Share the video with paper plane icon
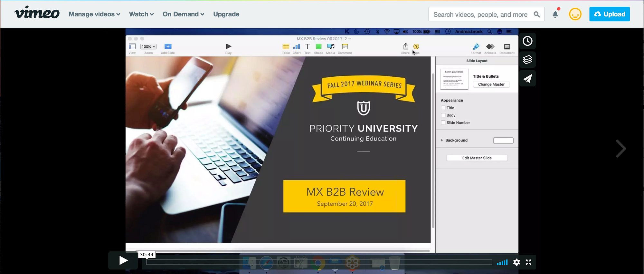 pos(527,78)
